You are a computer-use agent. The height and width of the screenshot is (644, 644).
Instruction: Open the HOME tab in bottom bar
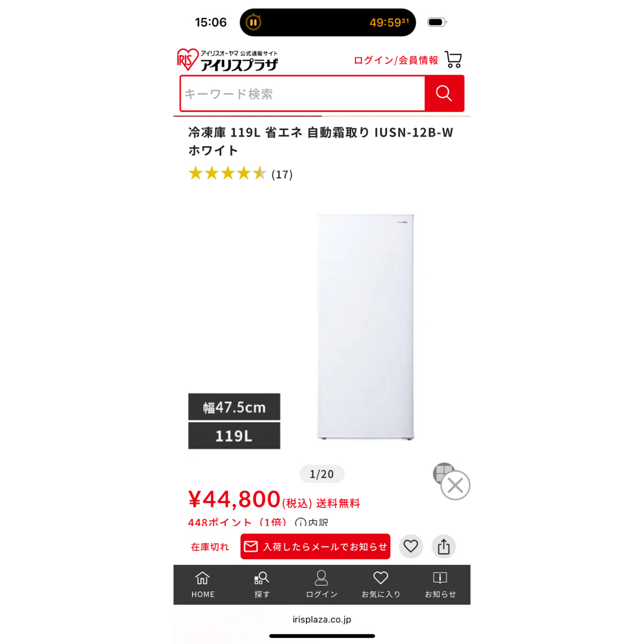pos(203,584)
